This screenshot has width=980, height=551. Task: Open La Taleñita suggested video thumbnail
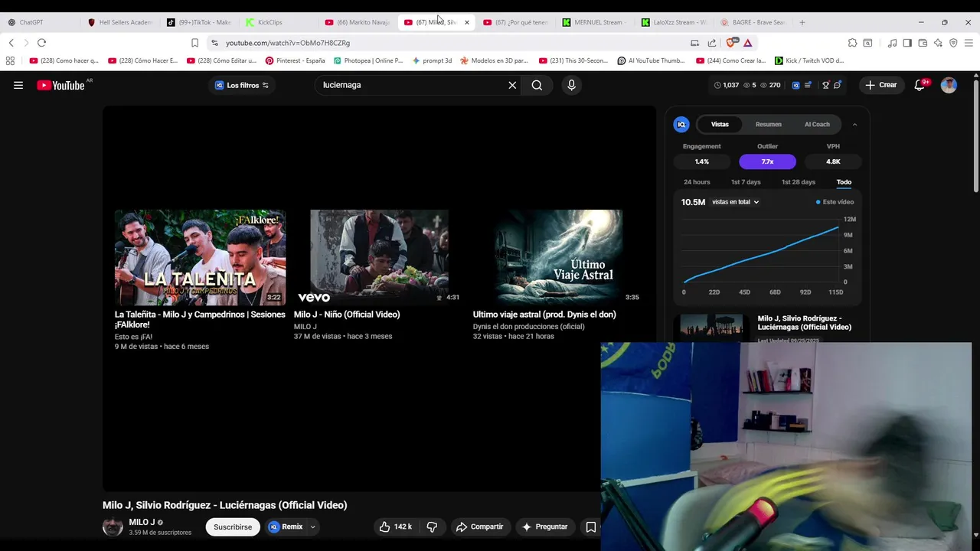point(200,258)
